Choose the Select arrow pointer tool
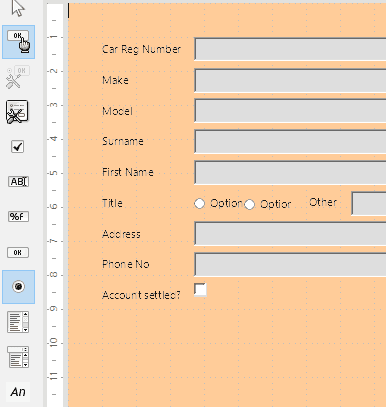The height and width of the screenshot is (407, 386). point(18,8)
